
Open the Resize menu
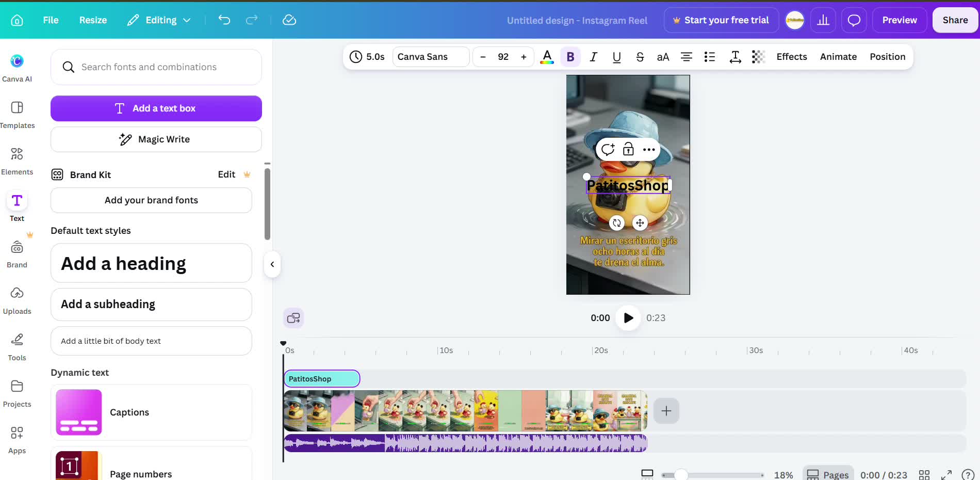pos(93,20)
